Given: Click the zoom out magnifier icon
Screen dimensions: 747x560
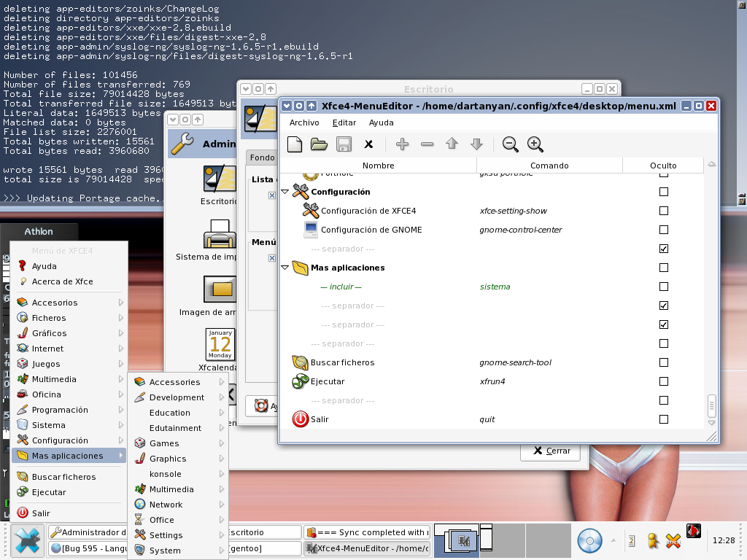Looking at the screenshot, I should point(511,144).
